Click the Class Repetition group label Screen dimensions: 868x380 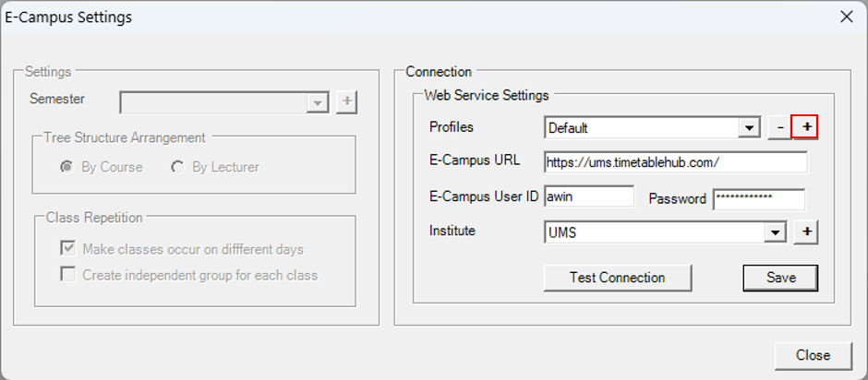95,218
